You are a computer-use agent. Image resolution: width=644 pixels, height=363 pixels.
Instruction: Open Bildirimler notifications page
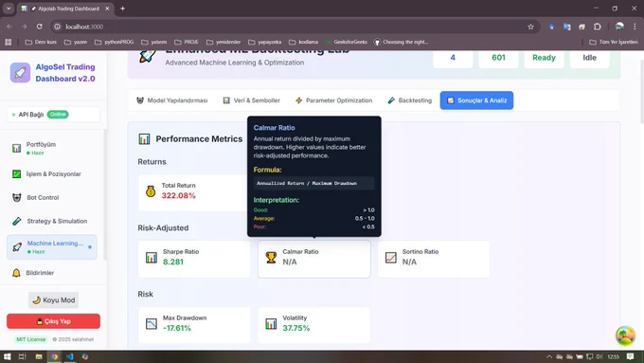point(53,273)
